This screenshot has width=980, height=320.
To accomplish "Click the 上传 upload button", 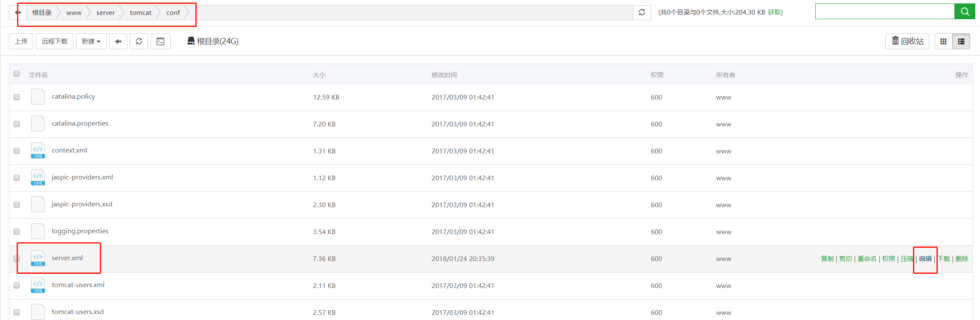I will [21, 41].
